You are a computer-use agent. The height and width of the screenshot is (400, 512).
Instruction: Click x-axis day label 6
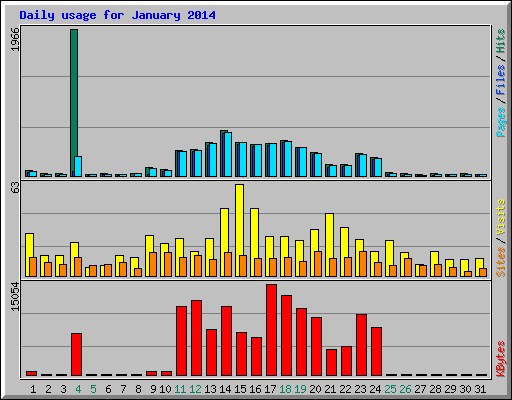108,389
